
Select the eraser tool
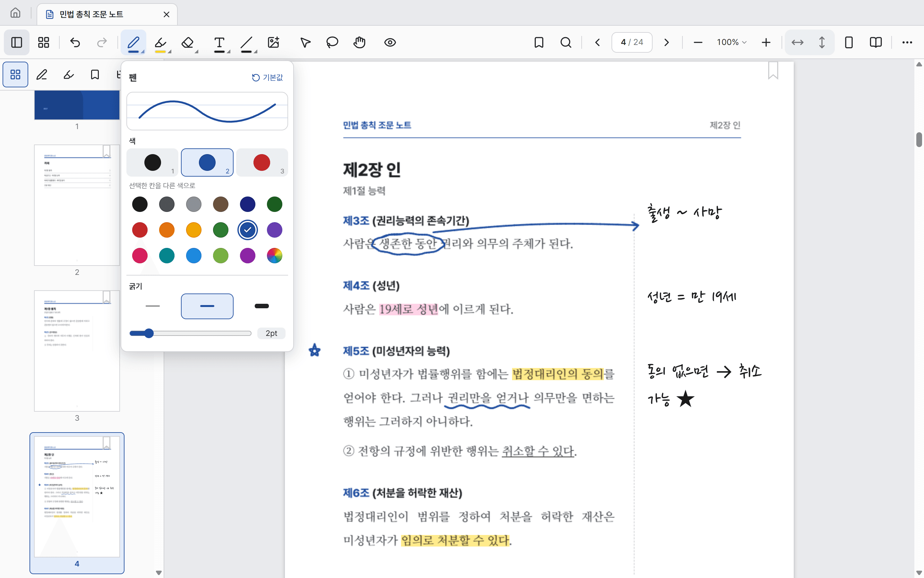click(187, 42)
